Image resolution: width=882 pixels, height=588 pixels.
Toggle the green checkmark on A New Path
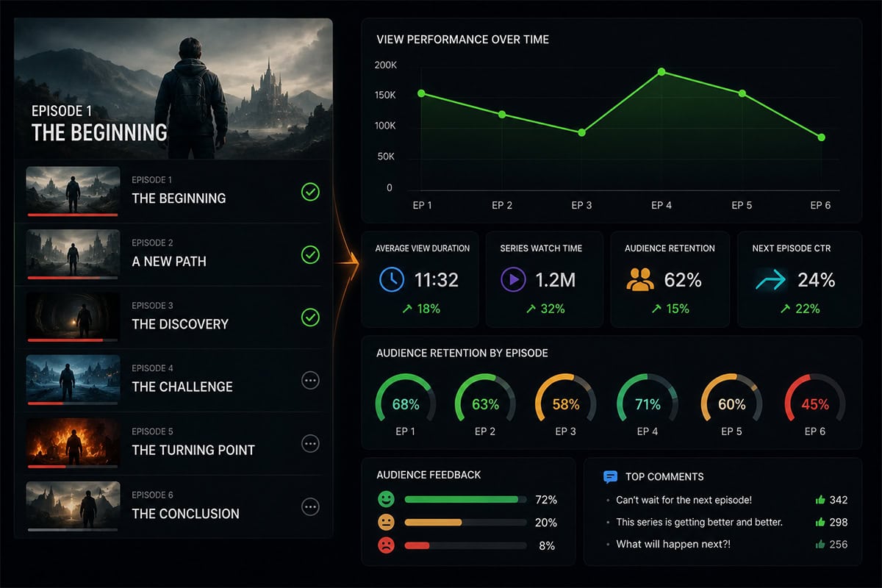pos(310,255)
